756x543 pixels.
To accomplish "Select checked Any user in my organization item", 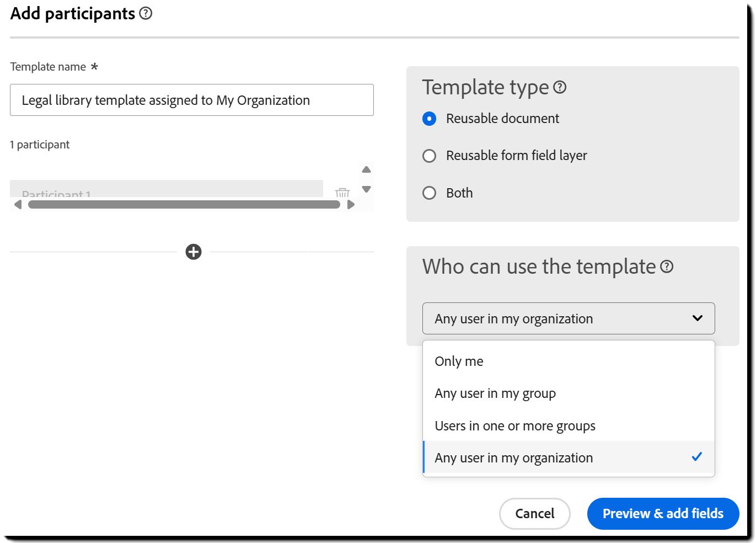I will (x=513, y=458).
